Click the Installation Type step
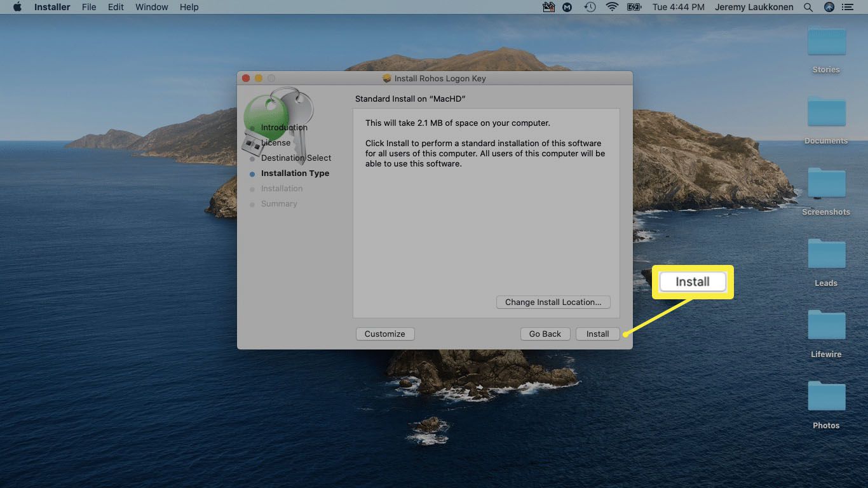 pos(295,173)
